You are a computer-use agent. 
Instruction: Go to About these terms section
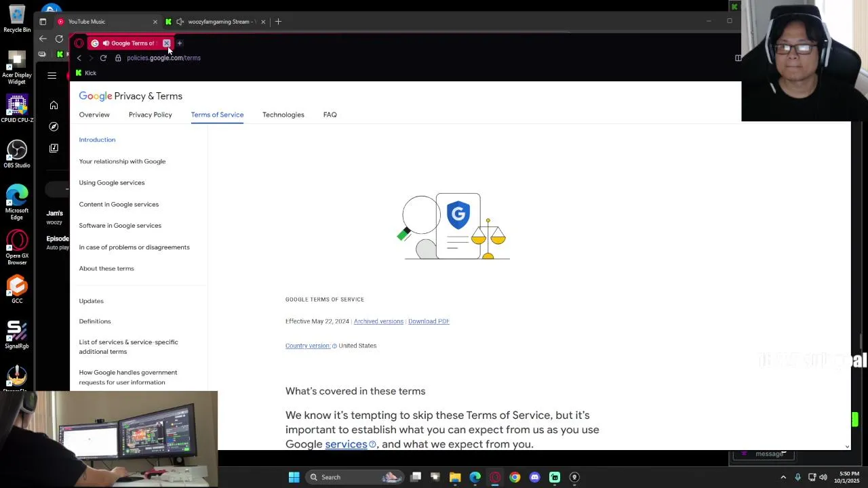pyautogui.click(x=106, y=268)
